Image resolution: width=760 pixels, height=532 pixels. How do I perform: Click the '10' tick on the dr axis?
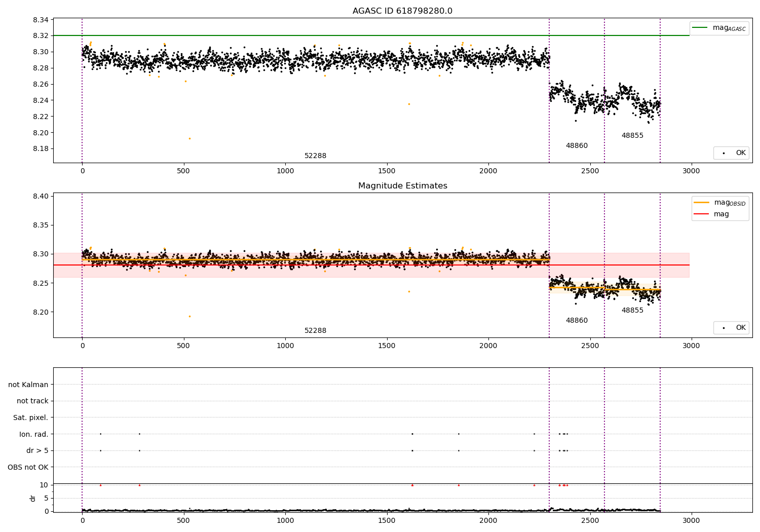pos(44,485)
